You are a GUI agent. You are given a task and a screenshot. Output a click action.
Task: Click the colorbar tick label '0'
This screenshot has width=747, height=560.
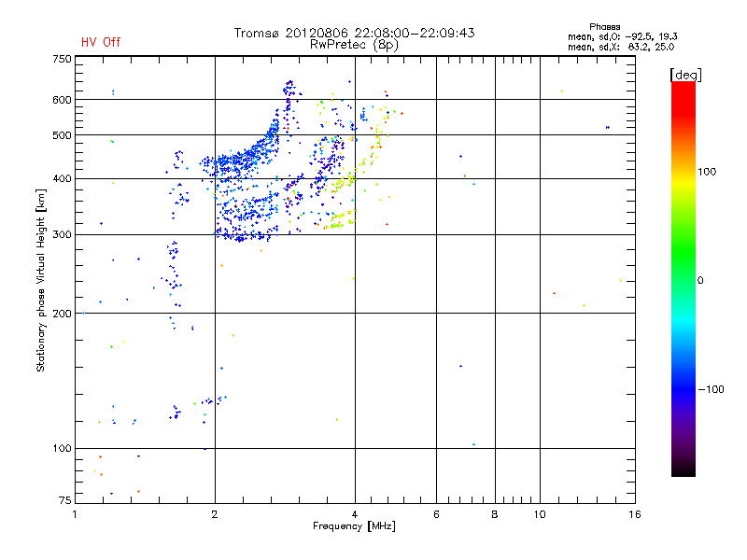point(700,281)
